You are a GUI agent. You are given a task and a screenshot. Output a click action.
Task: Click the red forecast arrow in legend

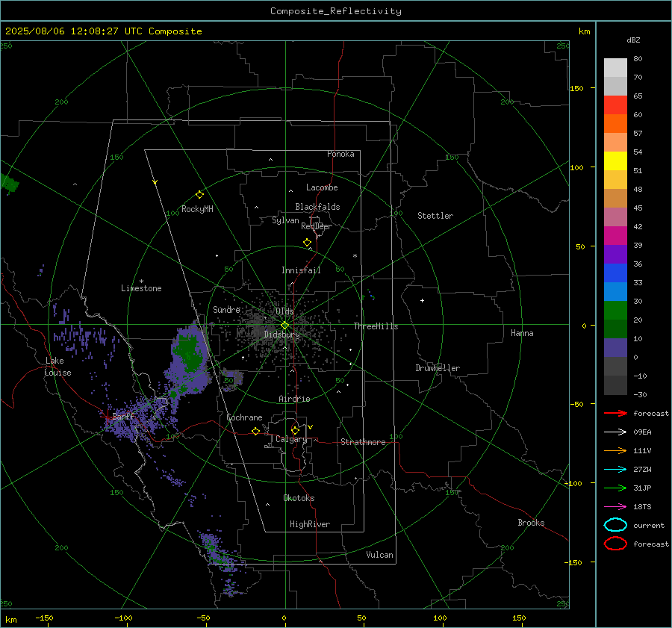(x=615, y=413)
